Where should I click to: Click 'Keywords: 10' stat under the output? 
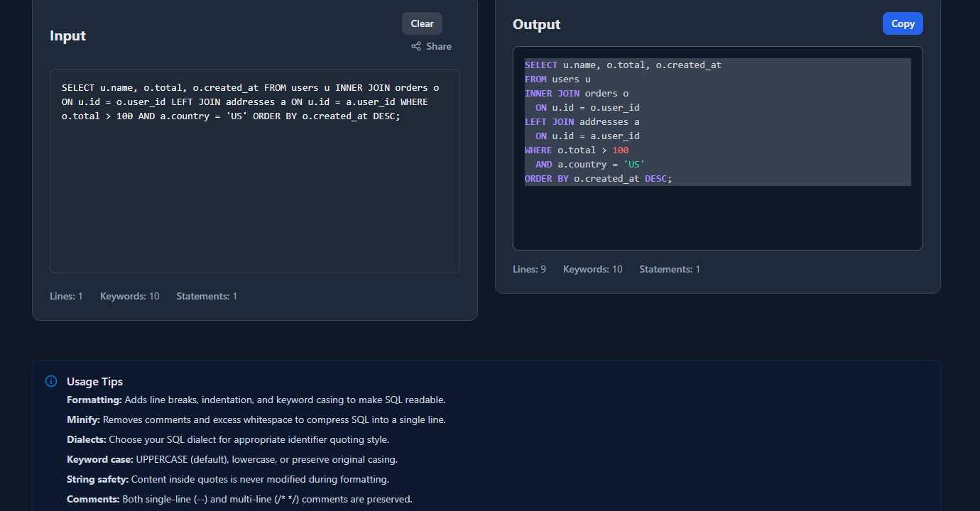[x=593, y=269]
